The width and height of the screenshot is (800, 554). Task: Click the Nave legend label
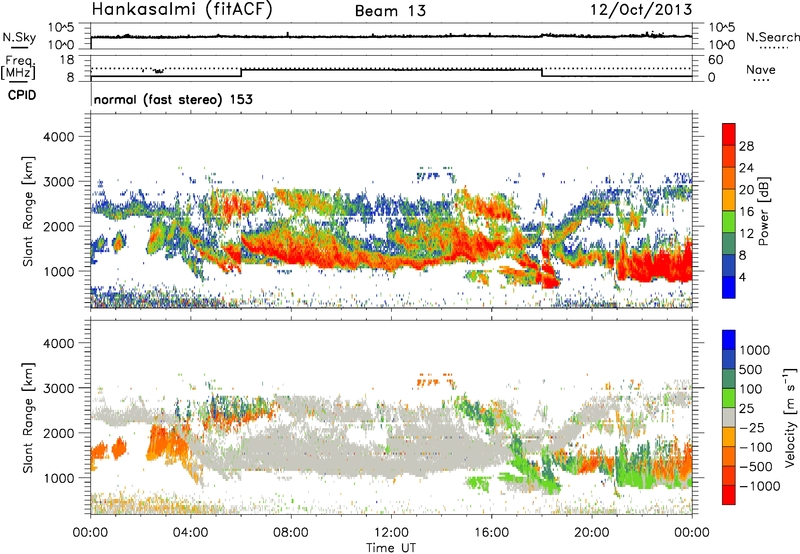pyautogui.click(x=761, y=69)
